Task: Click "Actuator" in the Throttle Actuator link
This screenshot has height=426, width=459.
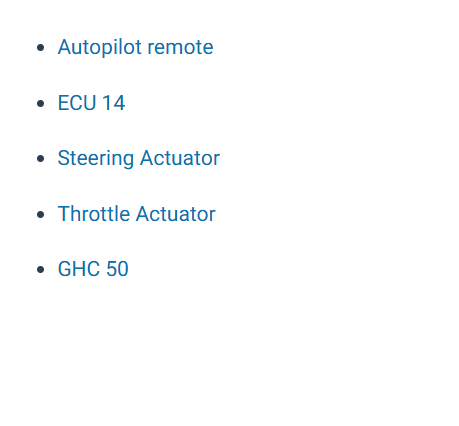Action: 176,214
